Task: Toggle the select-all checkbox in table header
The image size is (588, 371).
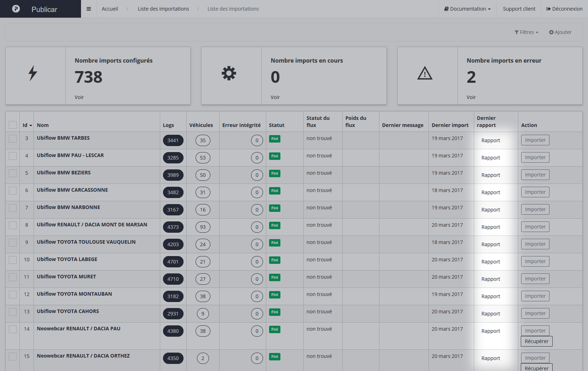Action: pyautogui.click(x=13, y=125)
